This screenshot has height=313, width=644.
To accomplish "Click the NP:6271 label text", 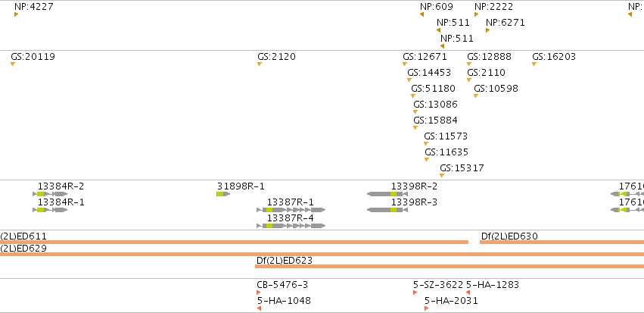I will point(506,23).
